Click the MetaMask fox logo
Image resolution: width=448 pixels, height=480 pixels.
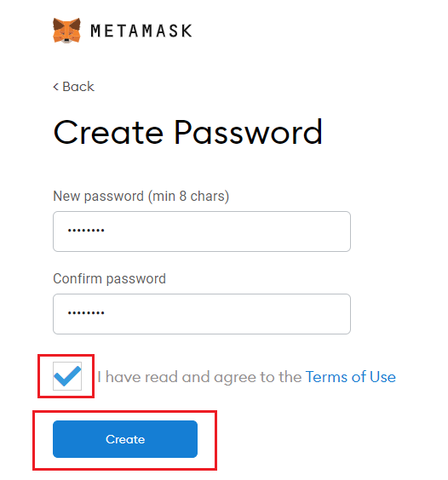66,31
